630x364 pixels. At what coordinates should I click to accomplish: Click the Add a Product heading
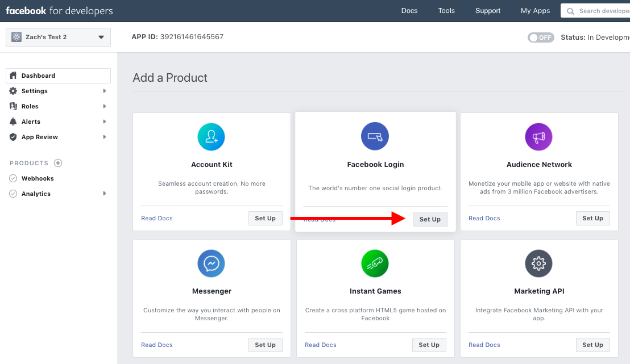(x=170, y=77)
